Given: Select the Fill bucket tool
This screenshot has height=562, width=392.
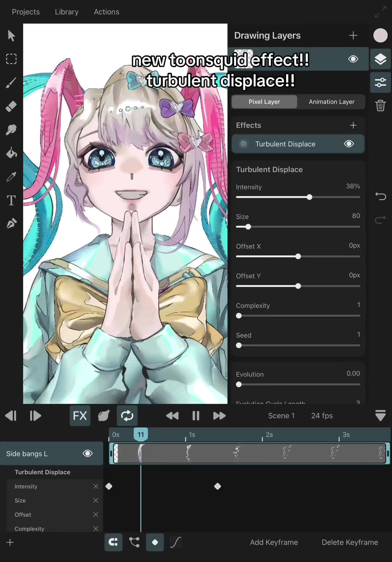Looking at the screenshot, I should pyautogui.click(x=11, y=153).
